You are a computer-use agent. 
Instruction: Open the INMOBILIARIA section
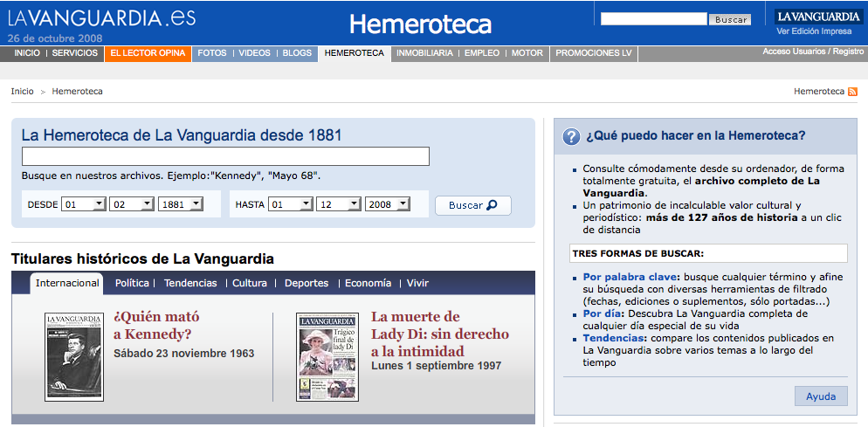(x=424, y=53)
